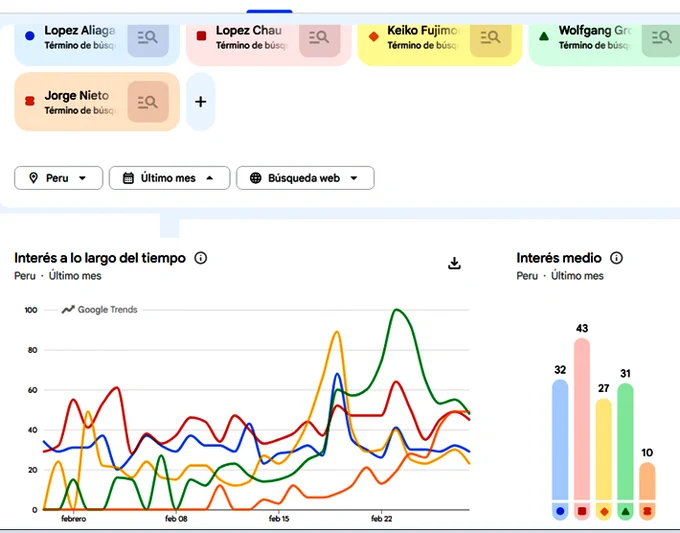
Task: Click the Interés a lo largo del tiempo heading
Action: click(100, 258)
